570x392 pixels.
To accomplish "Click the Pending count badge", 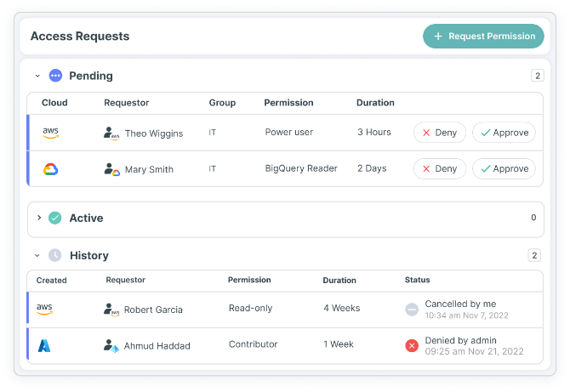I will (537, 76).
